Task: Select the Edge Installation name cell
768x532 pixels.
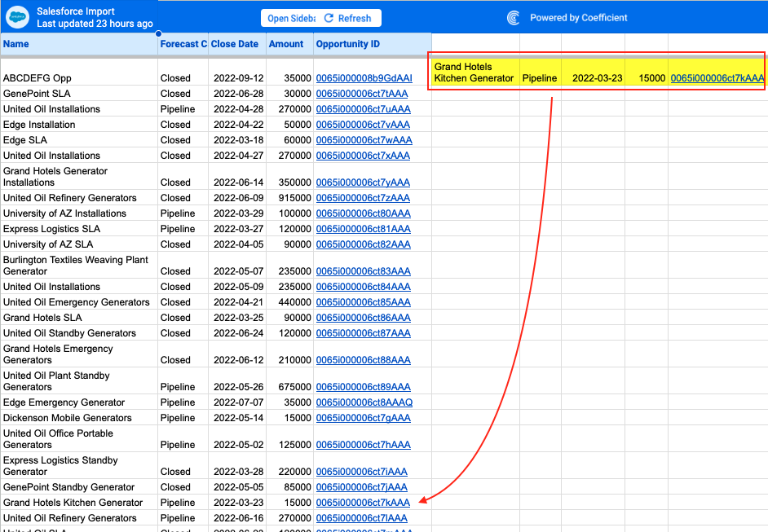Action: [x=79, y=125]
